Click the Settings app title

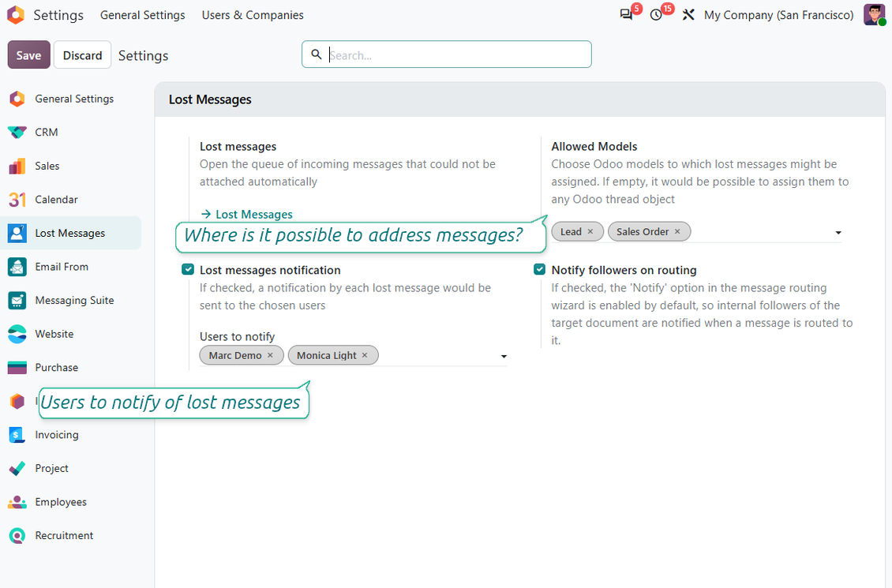pos(58,15)
